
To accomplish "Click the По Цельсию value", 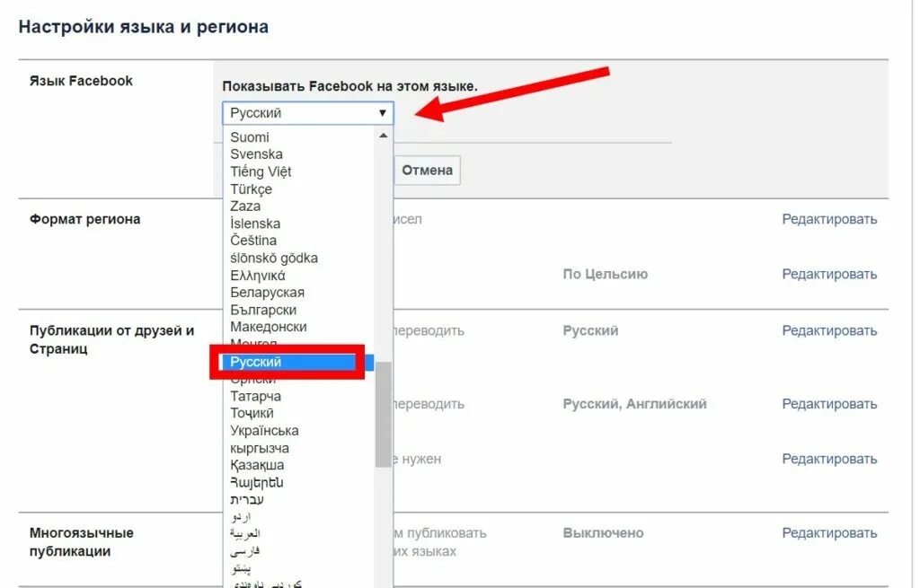I will tap(605, 275).
